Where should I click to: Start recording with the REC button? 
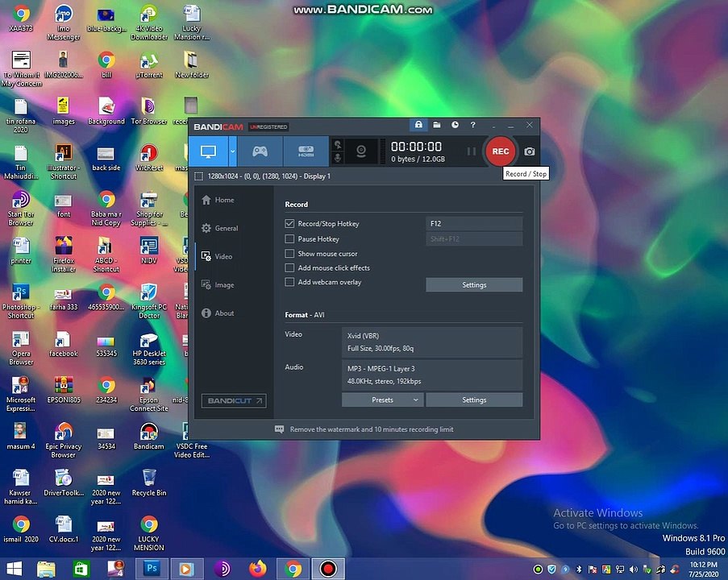pyautogui.click(x=500, y=151)
